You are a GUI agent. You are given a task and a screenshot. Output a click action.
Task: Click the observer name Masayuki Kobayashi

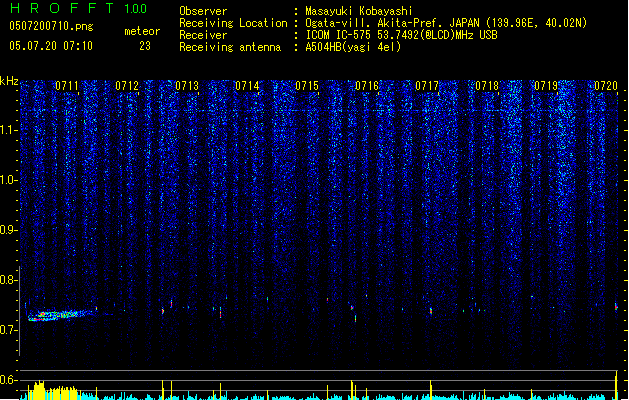coord(359,11)
